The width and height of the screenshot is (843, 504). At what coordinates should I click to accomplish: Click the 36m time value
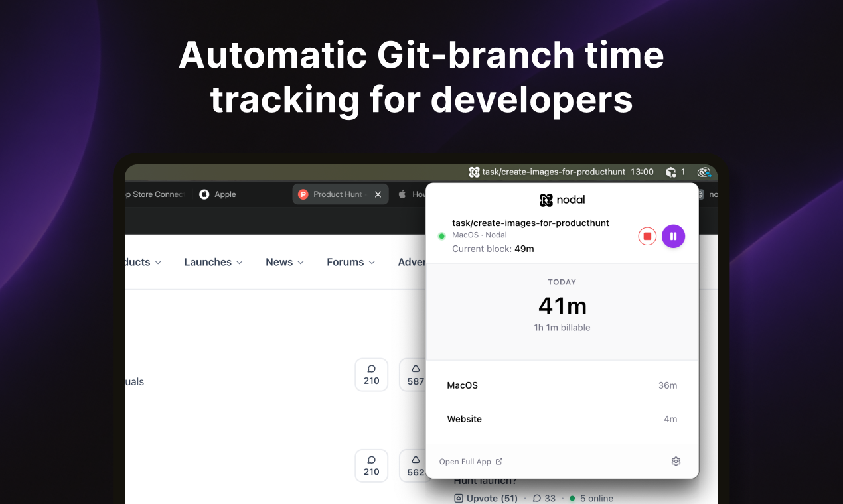click(668, 385)
